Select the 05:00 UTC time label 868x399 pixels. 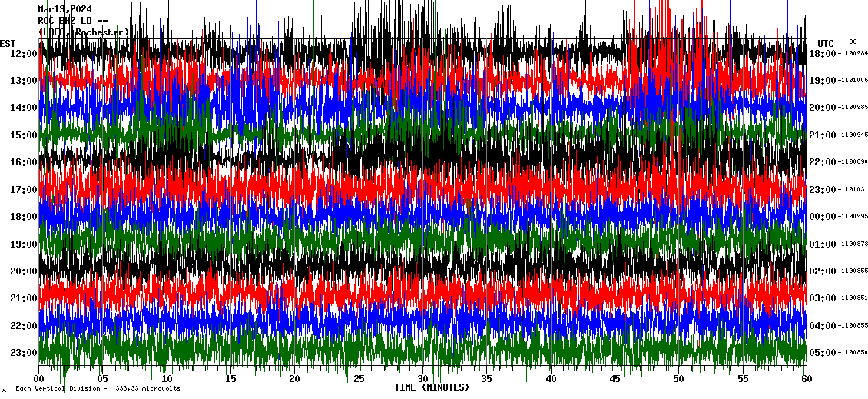[x=822, y=352]
